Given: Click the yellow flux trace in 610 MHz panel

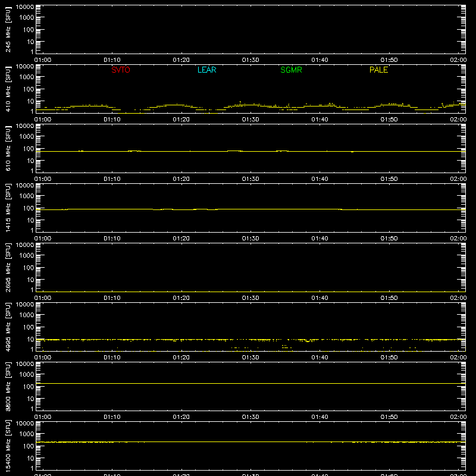Looking at the screenshot, I should pyautogui.click(x=250, y=151).
